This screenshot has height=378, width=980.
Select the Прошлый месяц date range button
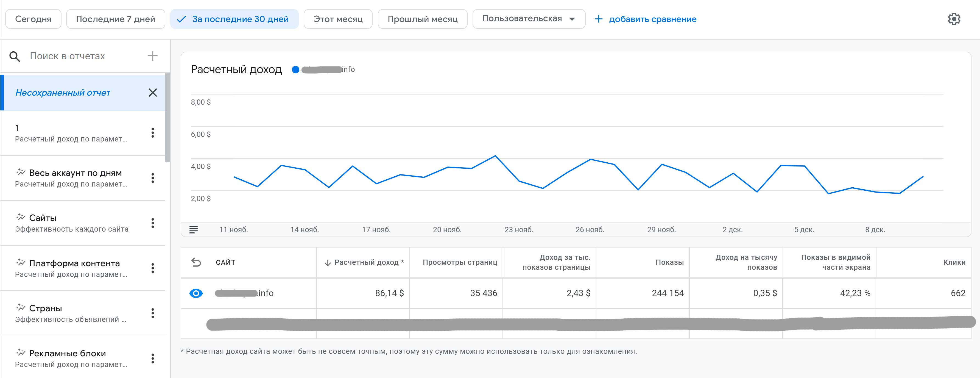tap(422, 19)
